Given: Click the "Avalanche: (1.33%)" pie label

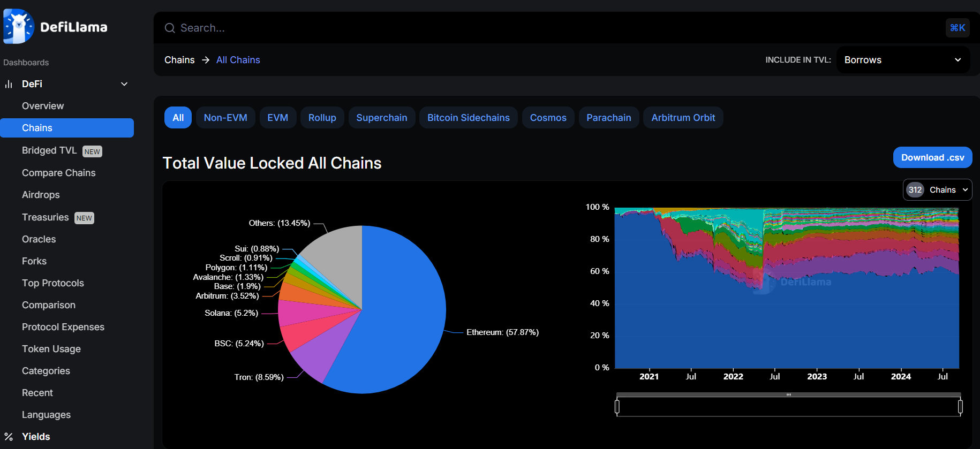Looking at the screenshot, I should pos(228,277).
